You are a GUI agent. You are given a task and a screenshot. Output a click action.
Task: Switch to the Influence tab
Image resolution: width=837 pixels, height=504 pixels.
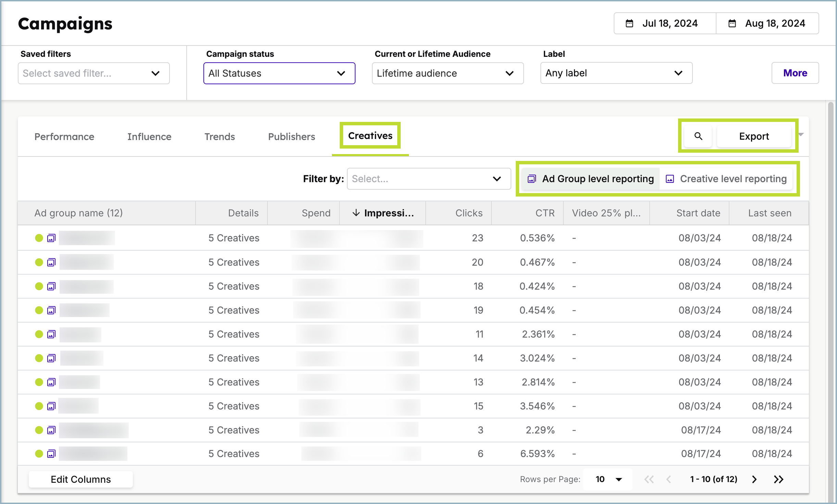click(x=149, y=137)
